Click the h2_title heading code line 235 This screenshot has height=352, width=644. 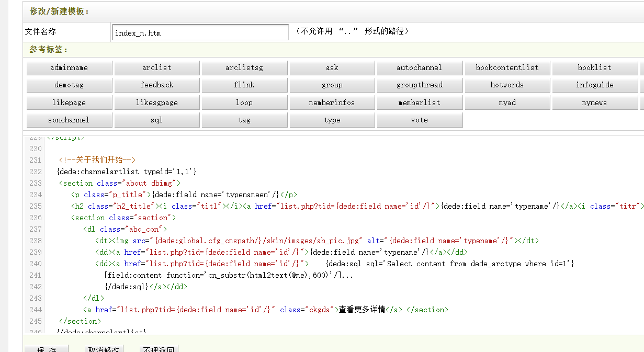coord(357,206)
